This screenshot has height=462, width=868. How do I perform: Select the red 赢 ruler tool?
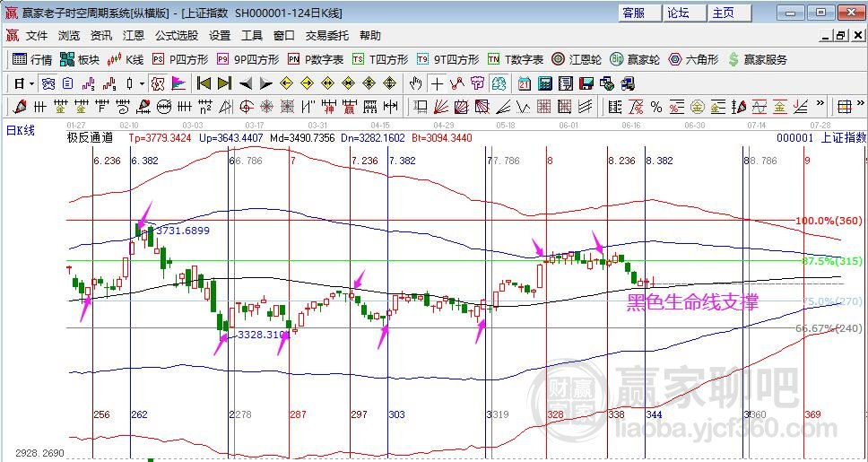[350, 107]
